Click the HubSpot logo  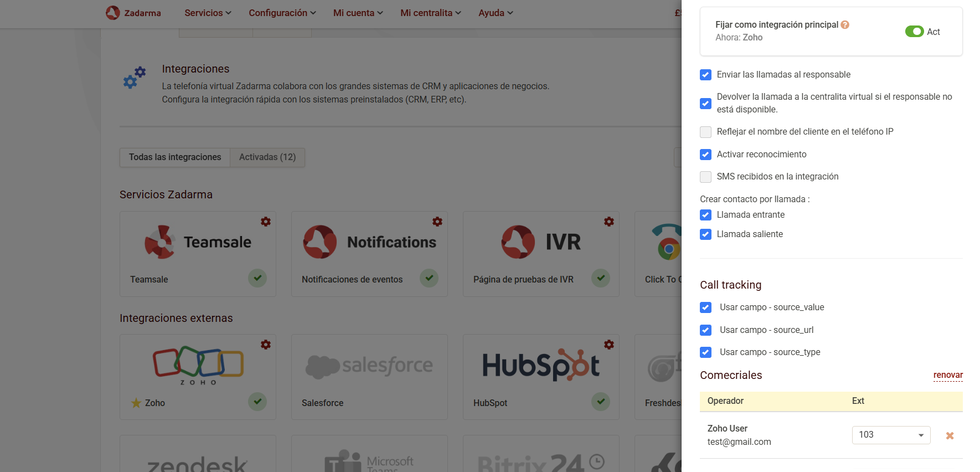pyautogui.click(x=541, y=365)
